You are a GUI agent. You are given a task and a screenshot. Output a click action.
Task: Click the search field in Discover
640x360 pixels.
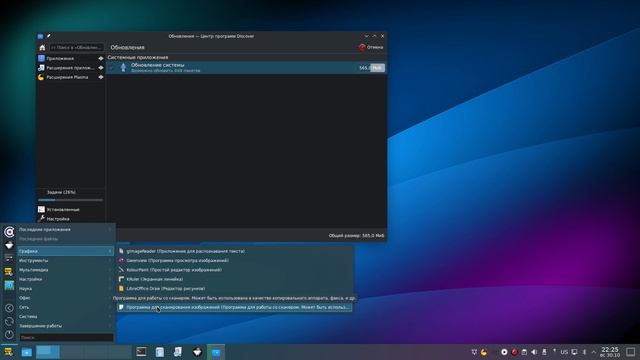pyautogui.click(x=76, y=47)
